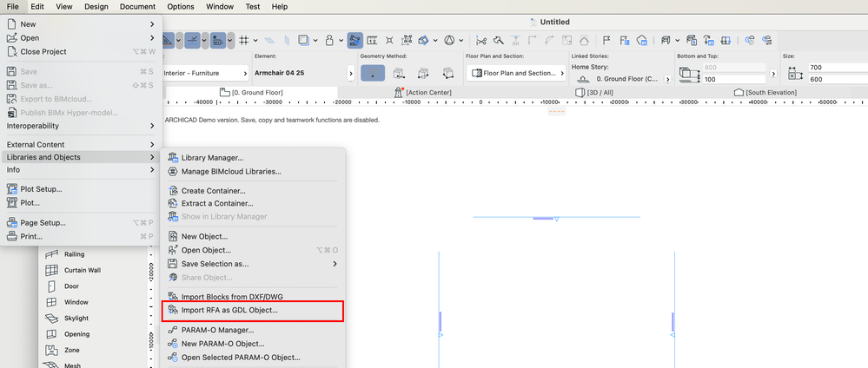Select the first Geometry Method option
Screen dimensions: 868x368
[x=373, y=73]
